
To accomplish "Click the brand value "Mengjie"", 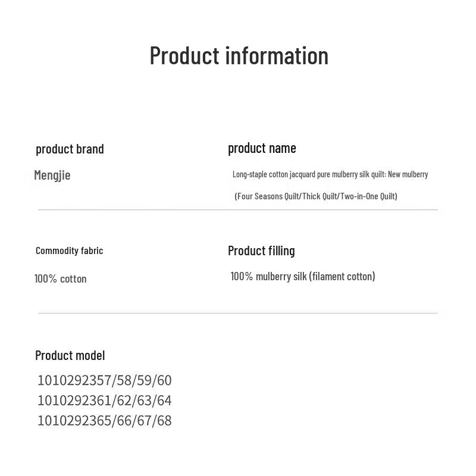I will [52, 175].
